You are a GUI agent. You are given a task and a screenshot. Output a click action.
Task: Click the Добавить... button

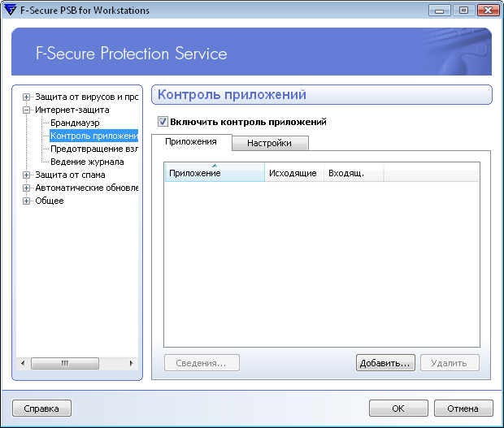[385, 363]
